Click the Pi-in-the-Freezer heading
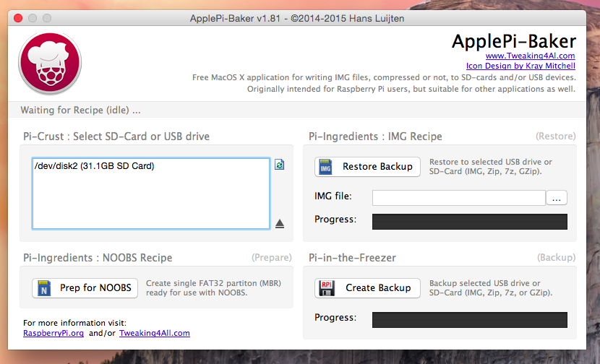Image resolution: width=600 pixels, height=364 pixels. (x=353, y=258)
